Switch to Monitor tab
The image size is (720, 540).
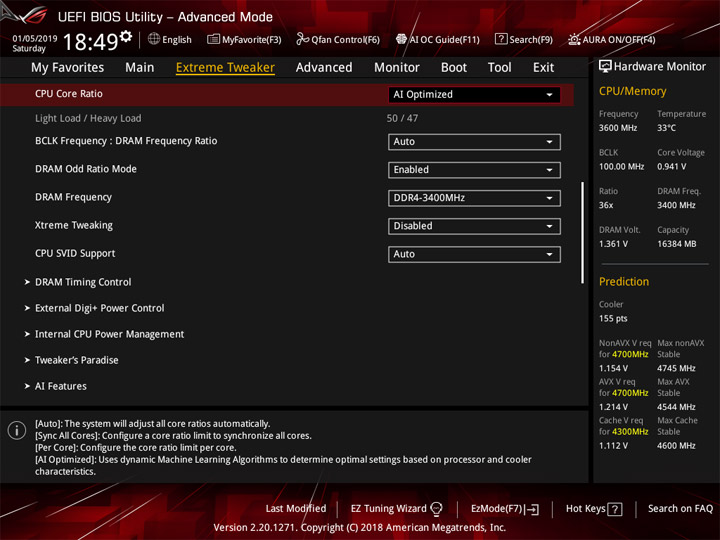coord(397,68)
